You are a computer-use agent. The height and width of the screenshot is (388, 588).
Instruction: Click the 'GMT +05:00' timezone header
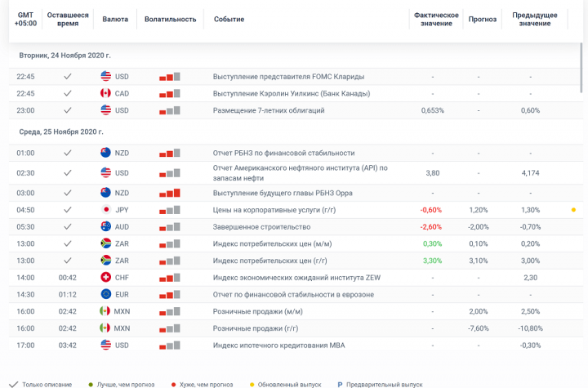tap(25, 20)
